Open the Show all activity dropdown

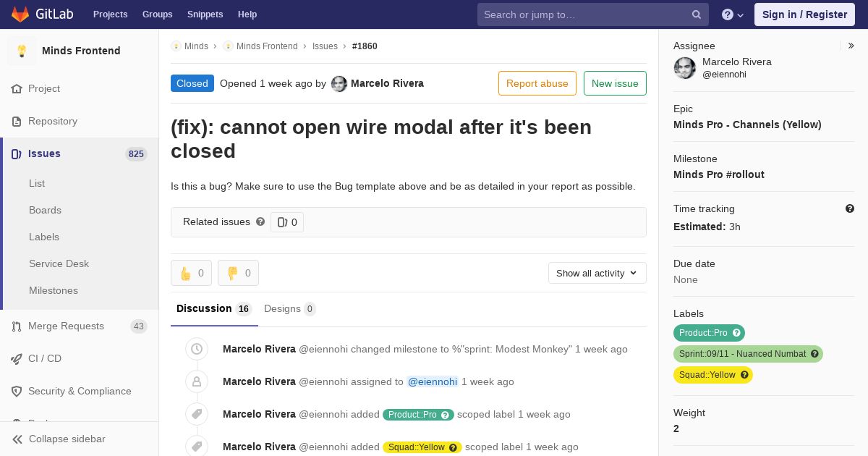click(x=597, y=273)
